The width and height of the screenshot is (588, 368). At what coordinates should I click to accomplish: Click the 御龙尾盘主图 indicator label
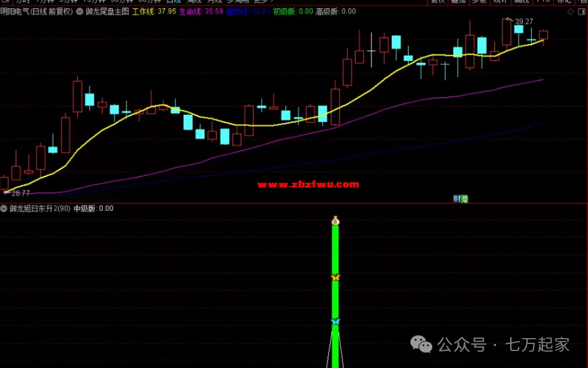pyautogui.click(x=107, y=12)
